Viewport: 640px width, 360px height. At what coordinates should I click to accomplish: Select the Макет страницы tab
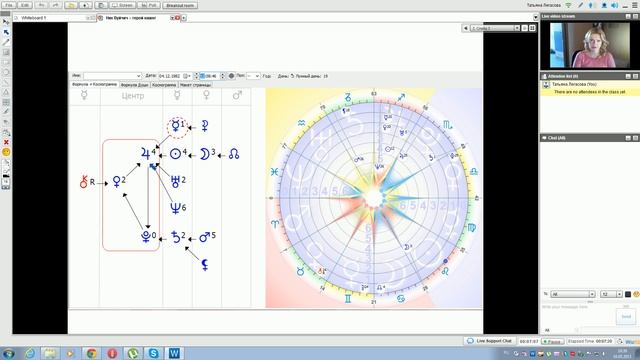coord(196,85)
